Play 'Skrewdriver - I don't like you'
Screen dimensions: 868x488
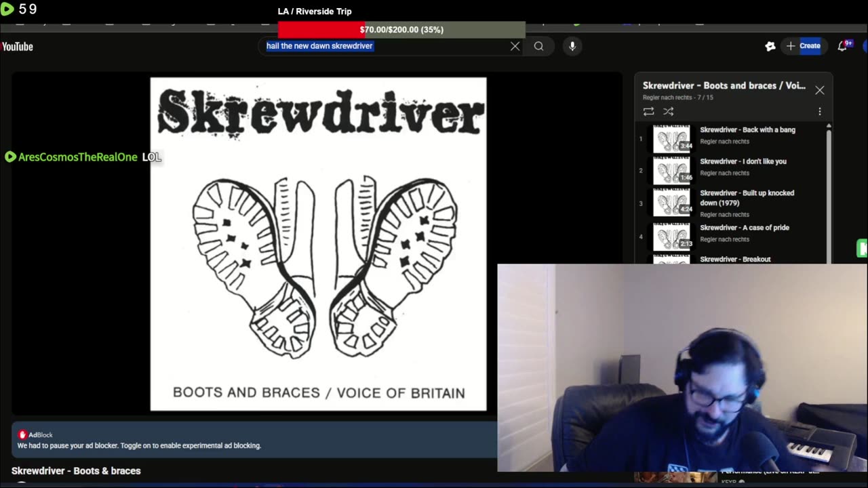click(x=743, y=161)
